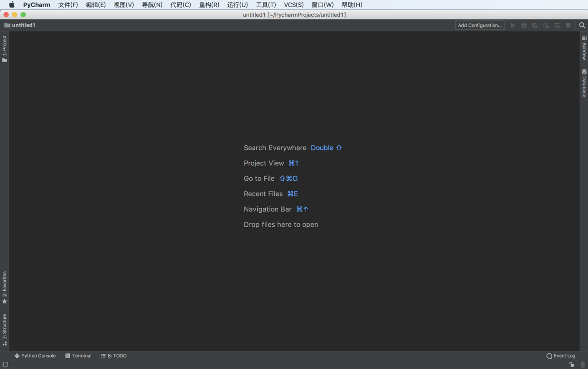Click the read-only lock status icon
Screen dimensions: 588x369
[572, 365]
